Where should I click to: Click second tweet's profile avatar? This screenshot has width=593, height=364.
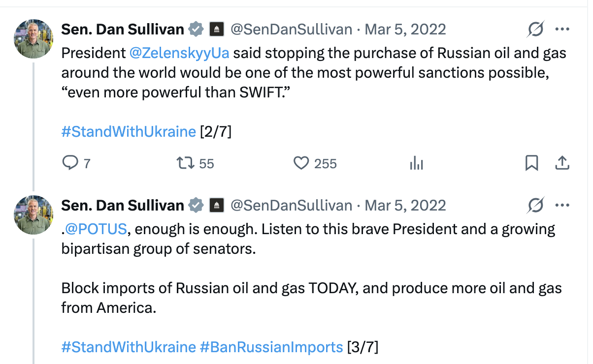click(33, 215)
